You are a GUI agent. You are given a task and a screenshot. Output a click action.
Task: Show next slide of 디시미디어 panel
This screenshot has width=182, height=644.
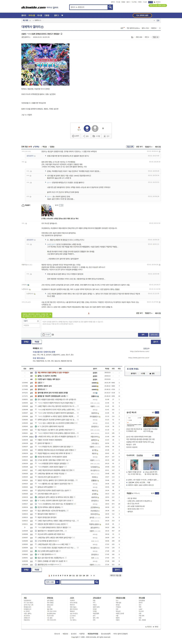(x=158, y=456)
